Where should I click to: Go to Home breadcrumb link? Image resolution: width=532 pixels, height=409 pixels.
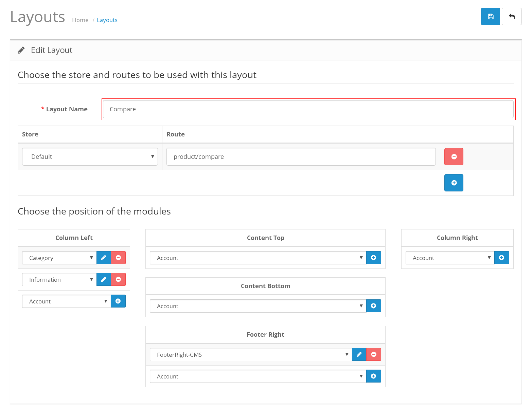click(x=80, y=20)
